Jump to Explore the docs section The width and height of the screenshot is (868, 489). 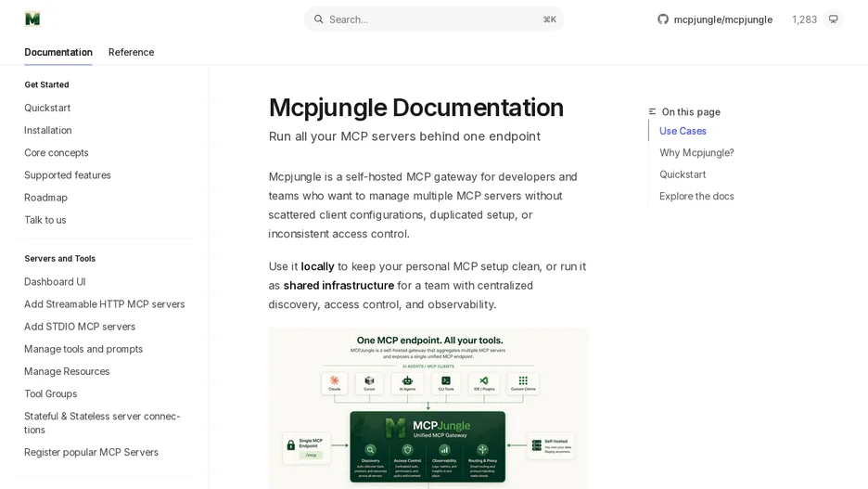(696, 196)
